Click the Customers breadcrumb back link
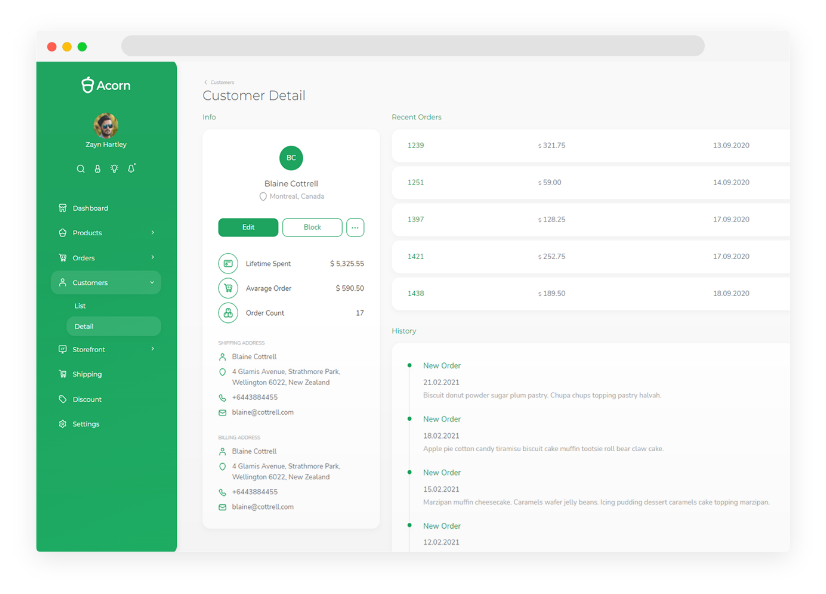Viewport: 826px width, 594px height. tap(221, 82)
